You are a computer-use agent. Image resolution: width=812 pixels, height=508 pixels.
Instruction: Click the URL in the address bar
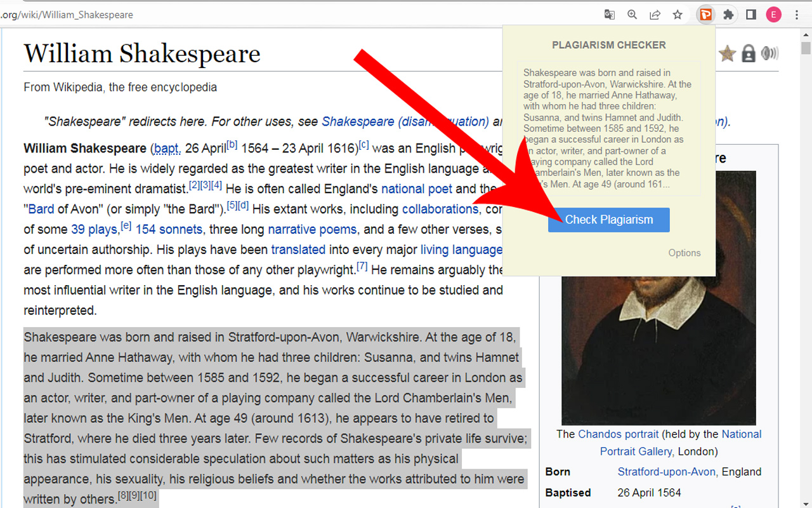(x=67, y=15)
